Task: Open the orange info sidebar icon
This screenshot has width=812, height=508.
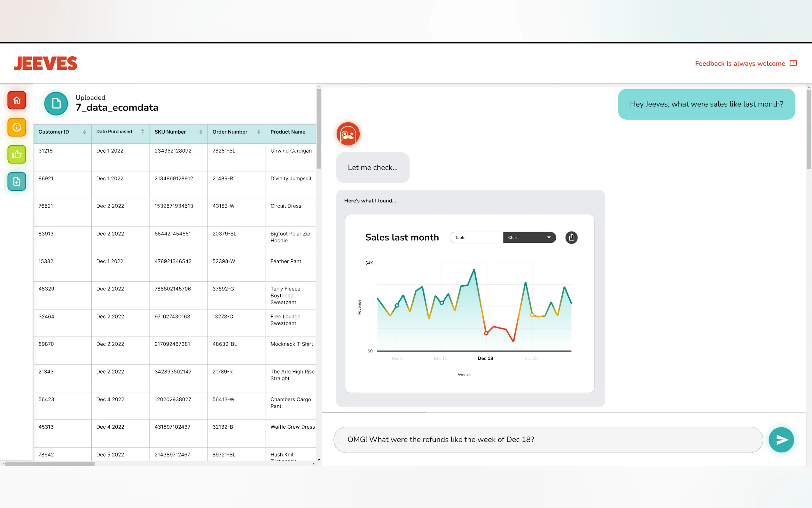Action: pos(17,127)
